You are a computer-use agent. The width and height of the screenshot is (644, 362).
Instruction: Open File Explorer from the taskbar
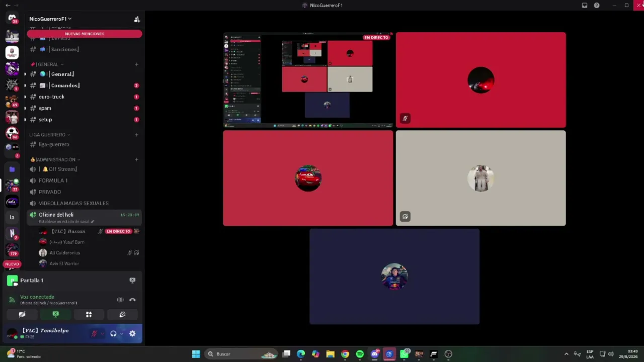(331, 354)
